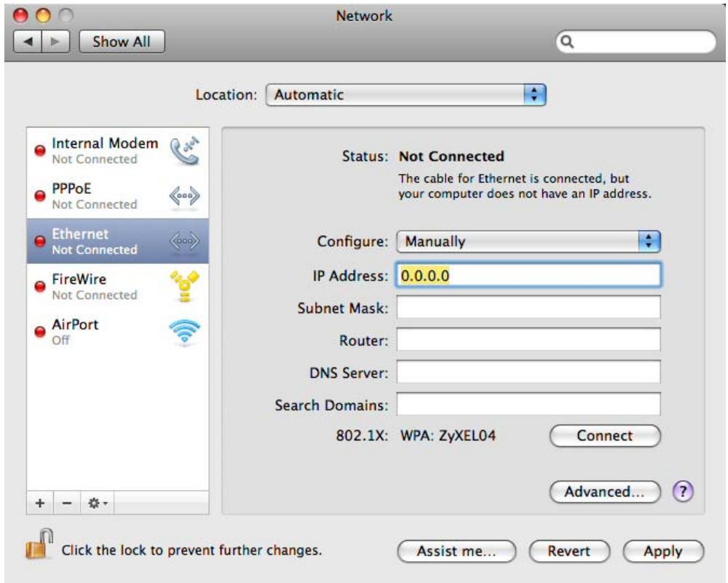728x583 pixels.
Task: Click the Router field
Action: (x=529, y=340)
